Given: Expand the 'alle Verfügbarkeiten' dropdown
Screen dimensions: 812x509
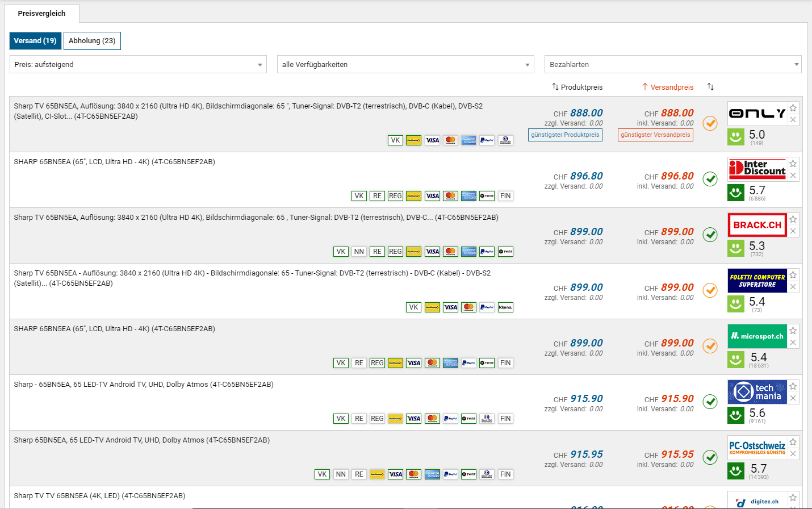Looking at the screenshot, I should tap(405, 64).
